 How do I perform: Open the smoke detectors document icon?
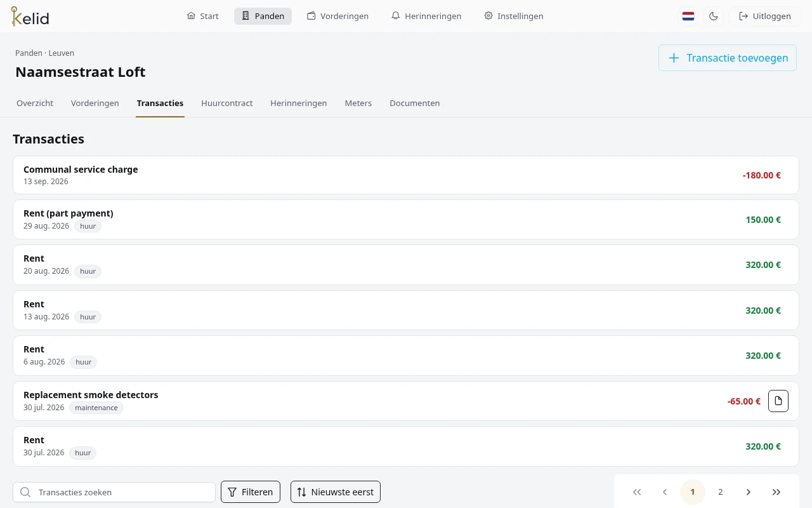[778, 401]
